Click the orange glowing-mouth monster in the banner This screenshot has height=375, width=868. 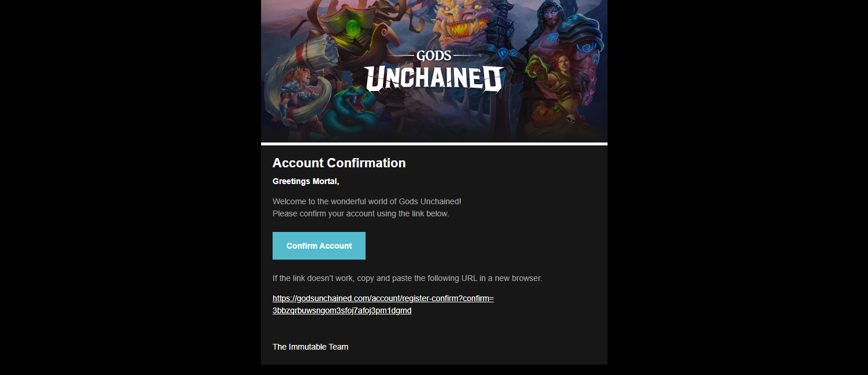461,26
